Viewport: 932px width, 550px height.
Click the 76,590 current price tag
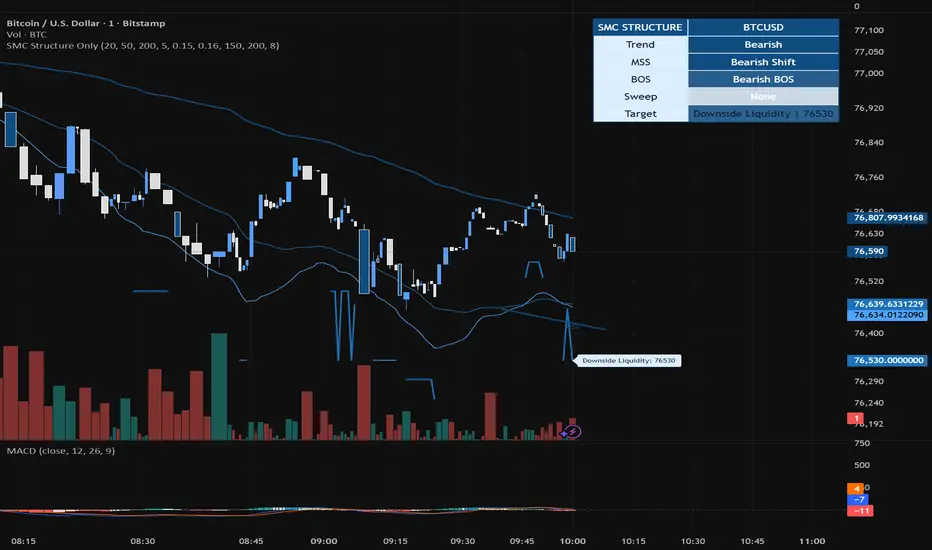click(868, 252)
